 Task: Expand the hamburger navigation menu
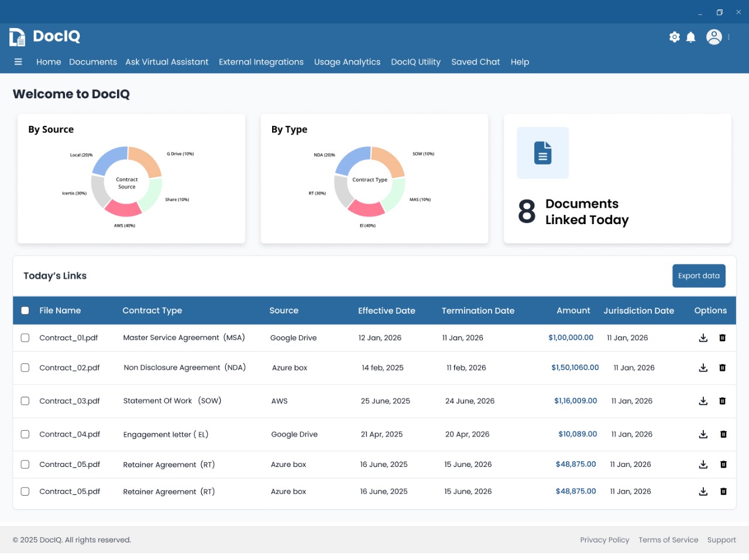click(18, 62)
